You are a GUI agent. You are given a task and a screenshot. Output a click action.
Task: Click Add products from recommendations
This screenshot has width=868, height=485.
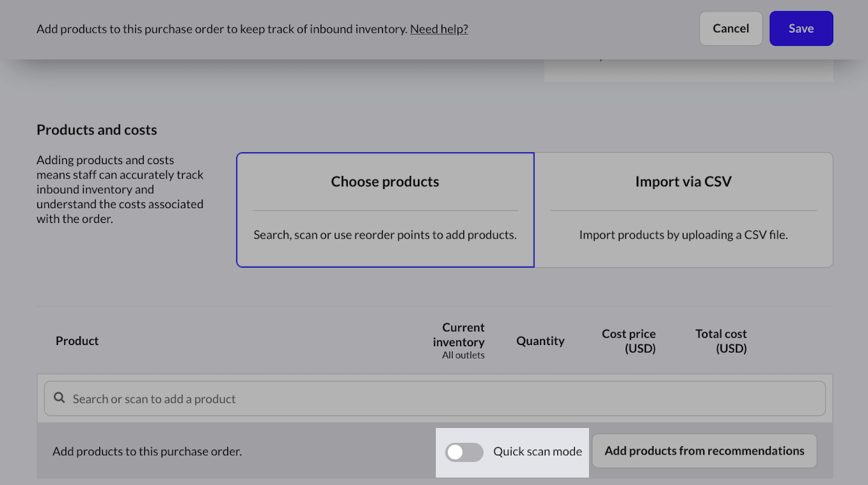click(x=704, y=451)
